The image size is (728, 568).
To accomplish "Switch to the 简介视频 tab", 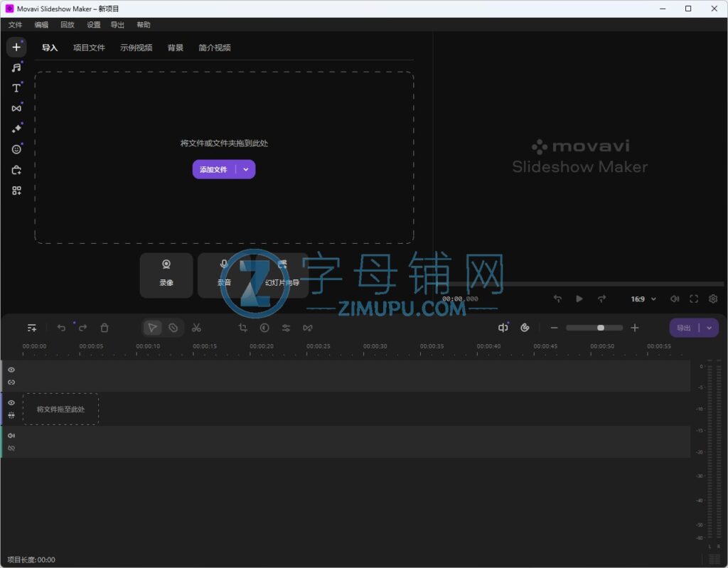I will (215, 48).
